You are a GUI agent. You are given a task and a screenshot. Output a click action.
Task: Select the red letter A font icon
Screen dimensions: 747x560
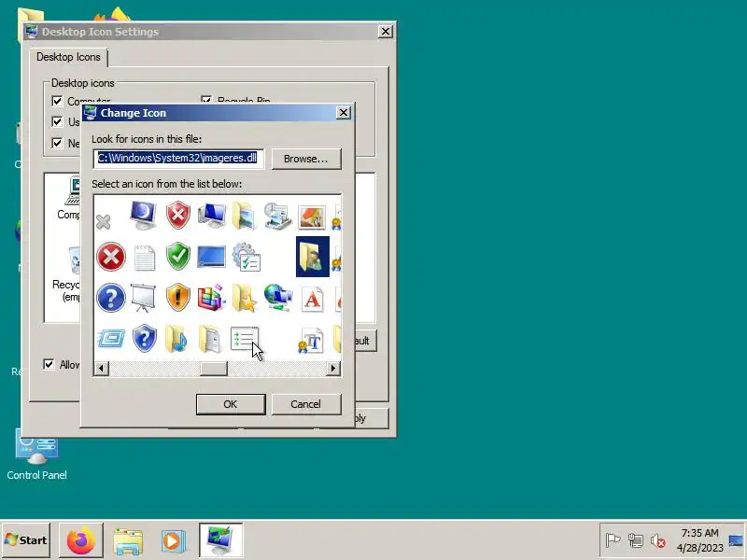click(312, 299)
